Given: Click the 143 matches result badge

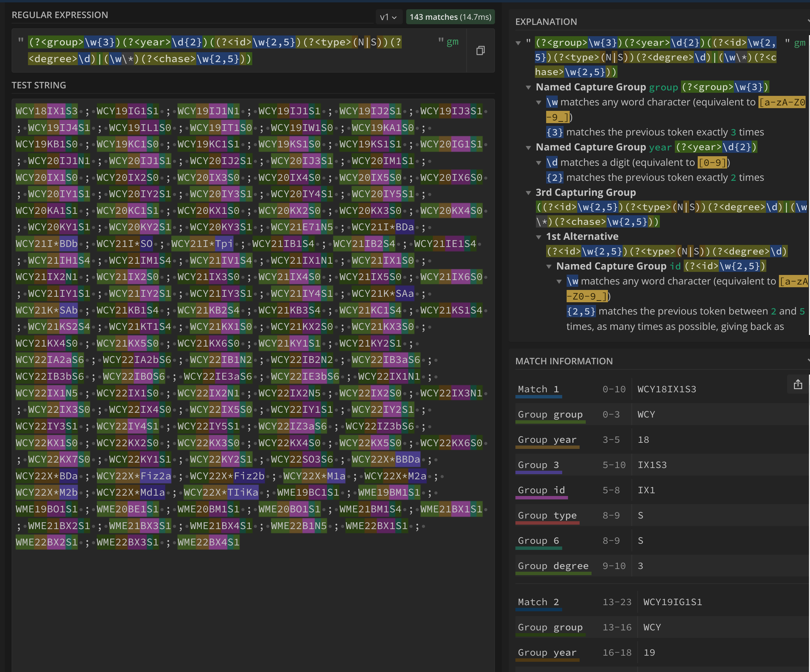Looking at the screenshot, I should tap(450, 17).
